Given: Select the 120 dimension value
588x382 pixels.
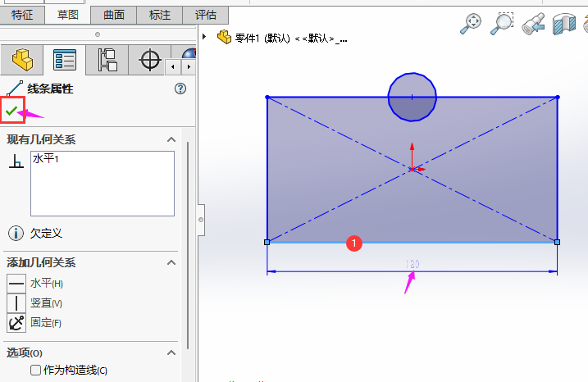Looking at the screenshot, I should coord(413,264).
